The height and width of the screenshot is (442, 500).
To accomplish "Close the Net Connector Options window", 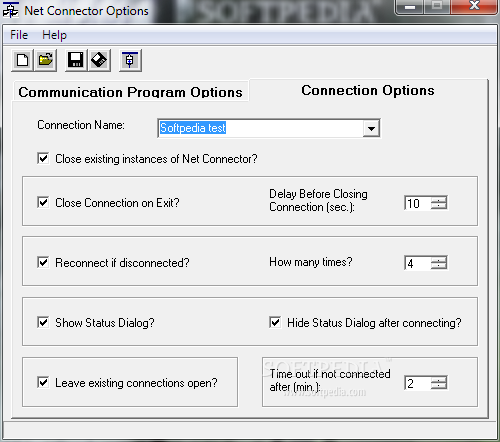I will (474, 6).
